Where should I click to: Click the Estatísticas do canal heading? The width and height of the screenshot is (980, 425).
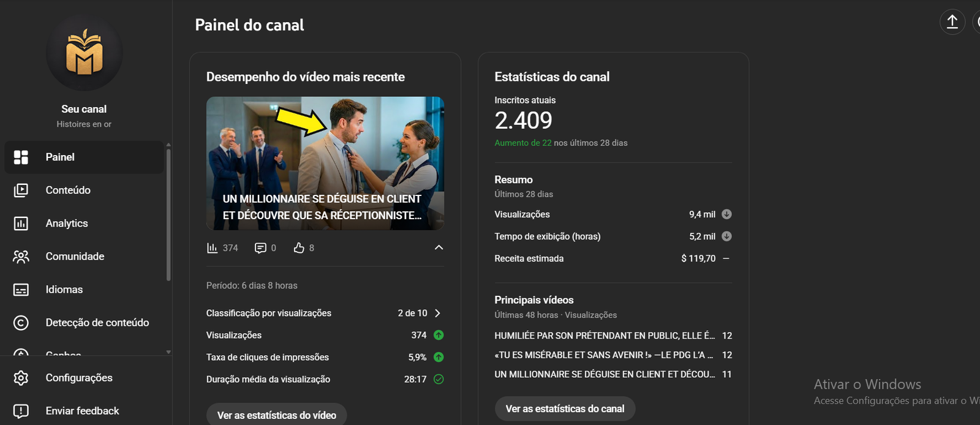[552, 77]
